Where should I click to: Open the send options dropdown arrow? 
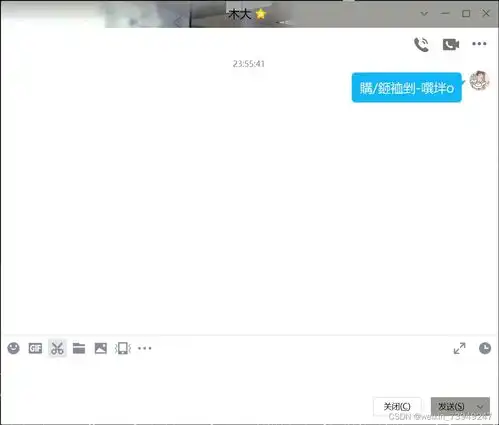pyautogui.click(x=480, y=407)
